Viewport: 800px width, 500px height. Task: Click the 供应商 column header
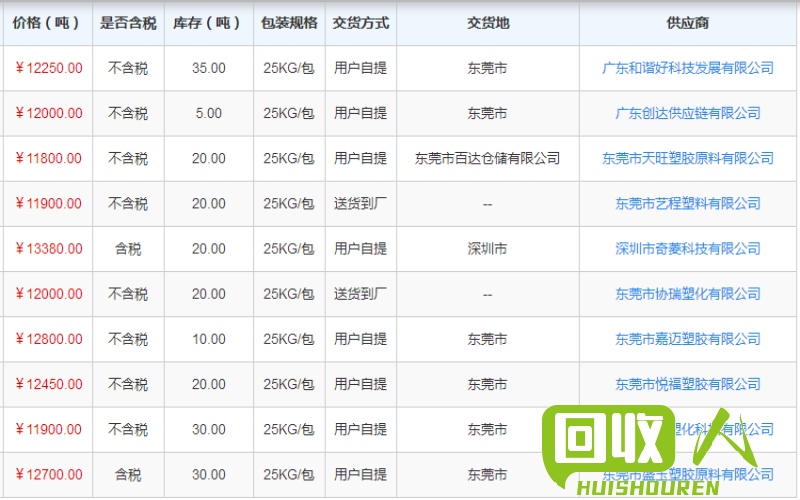click(x=688, y=23)
